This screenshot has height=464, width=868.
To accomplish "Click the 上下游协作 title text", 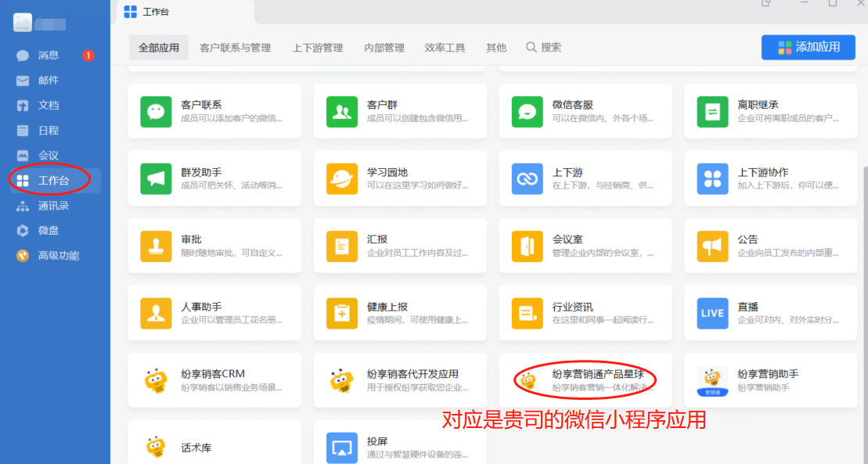I will (763, 172).
